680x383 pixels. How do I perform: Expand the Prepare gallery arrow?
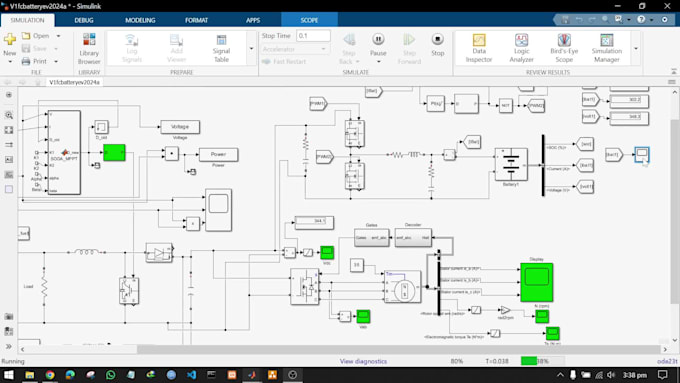[x=252, y=49]
